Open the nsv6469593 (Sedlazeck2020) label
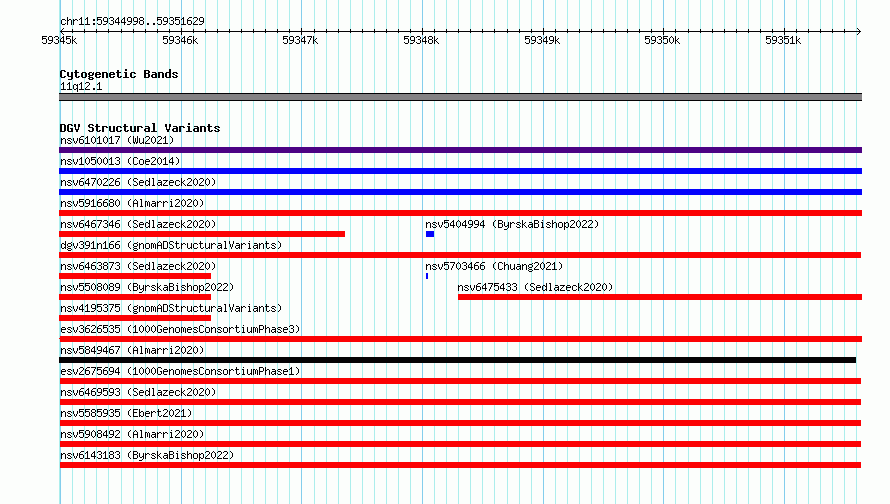Viewport: 890px width, 504px height. point(138,392)
